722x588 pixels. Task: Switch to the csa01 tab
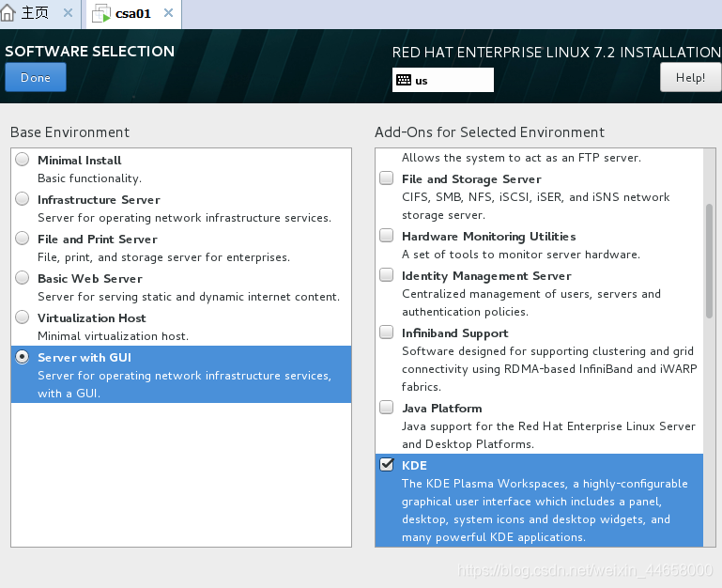point(133,14)
